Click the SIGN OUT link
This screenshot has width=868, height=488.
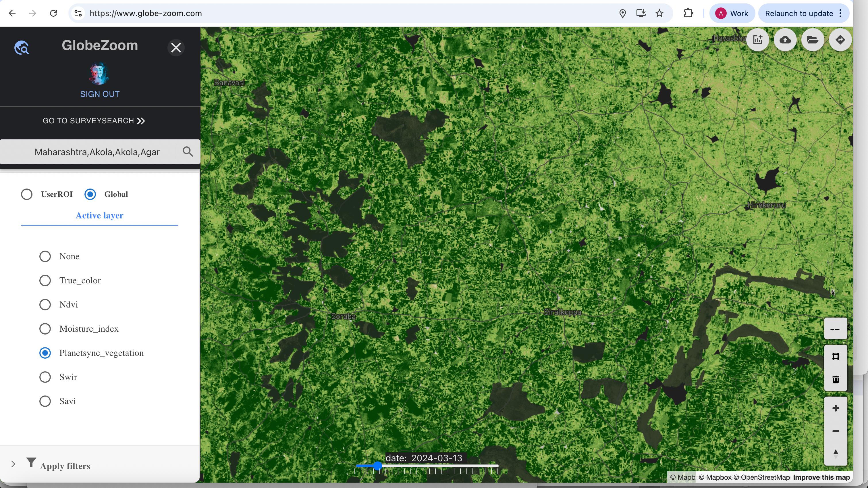(x=99, y=94)
